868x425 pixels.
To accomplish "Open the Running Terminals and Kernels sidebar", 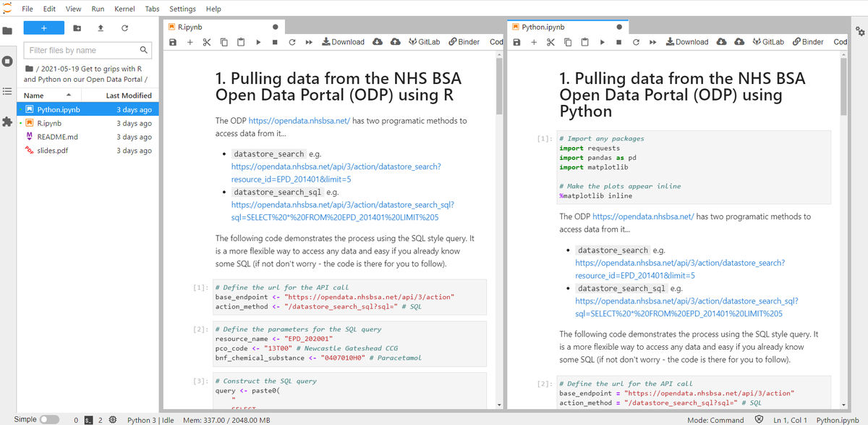I will coord(7,61).
